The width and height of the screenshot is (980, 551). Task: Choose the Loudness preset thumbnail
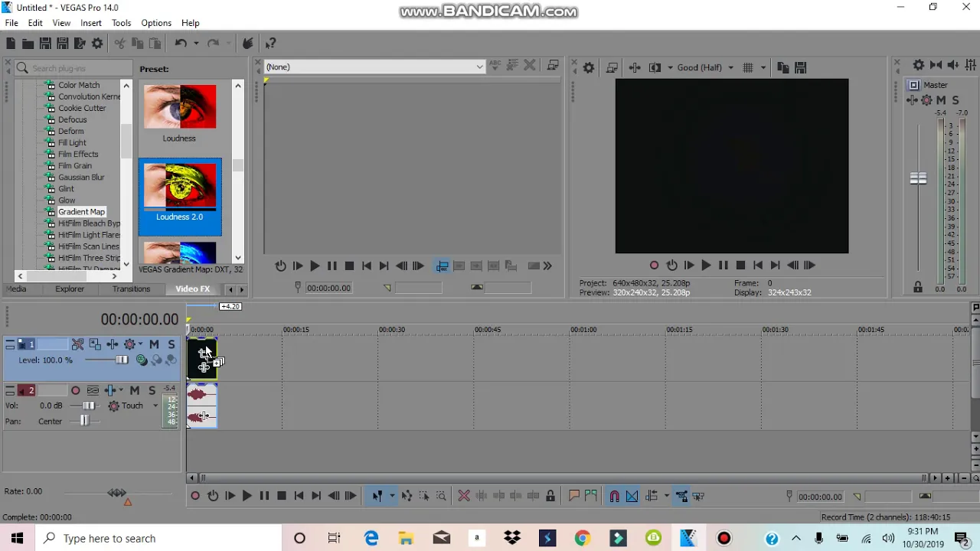point(179,107)
